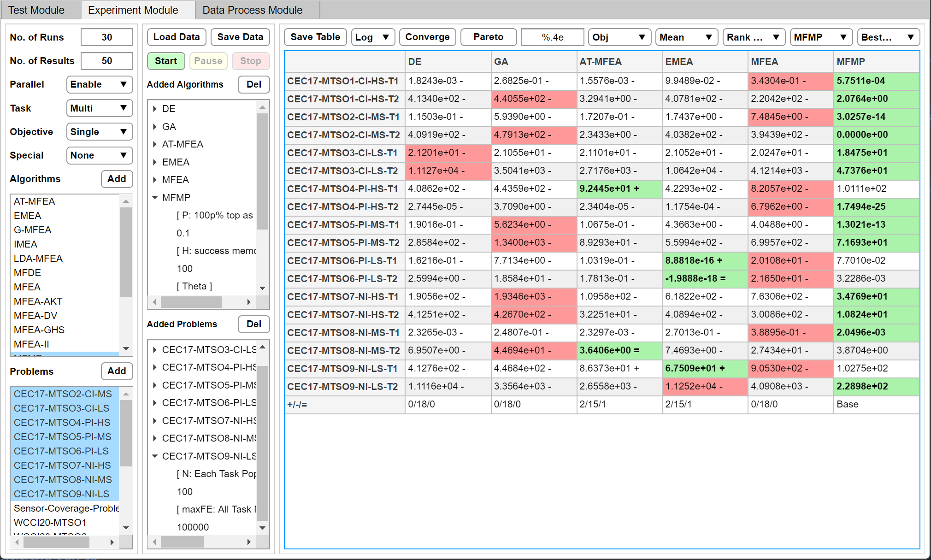The height and width of the screenshot is (560, 931).
Task: Switch to the Test Module tab
Action: pos(36,10)
